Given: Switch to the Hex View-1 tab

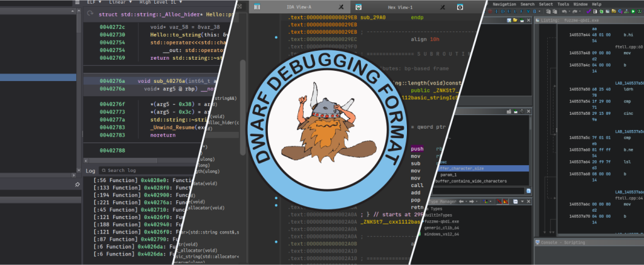Looking at the screenshot, I should pos(401,7).
